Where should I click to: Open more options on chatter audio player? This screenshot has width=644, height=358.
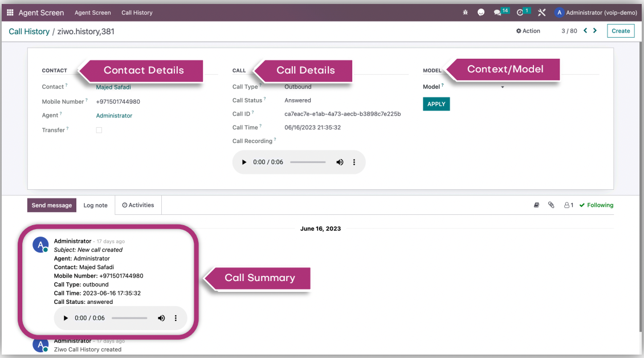coord(176,318)
